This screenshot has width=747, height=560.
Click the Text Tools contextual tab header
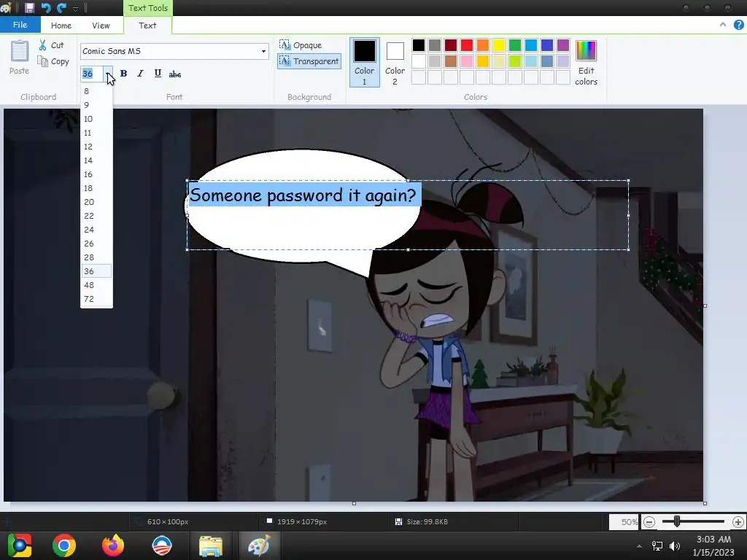[147, 8]
